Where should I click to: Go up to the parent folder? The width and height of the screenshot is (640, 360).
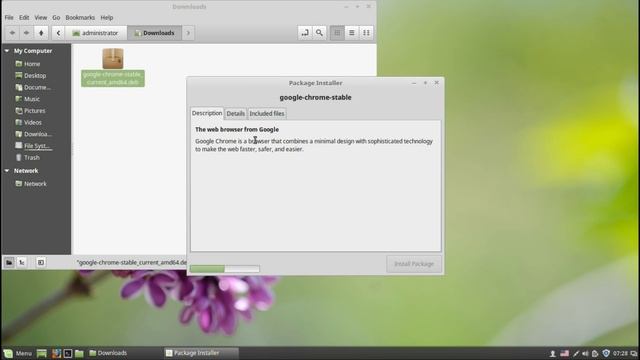coord(41,33)
